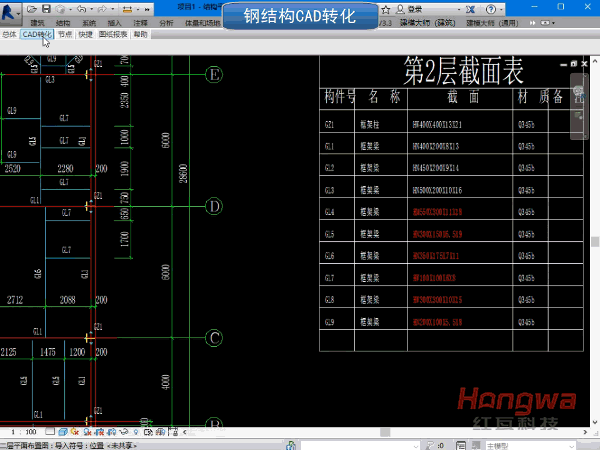Expand the Help dropdown arrow
Image resolution: width=600 pixels, height=450 pixels.
[x=501, y=9]
